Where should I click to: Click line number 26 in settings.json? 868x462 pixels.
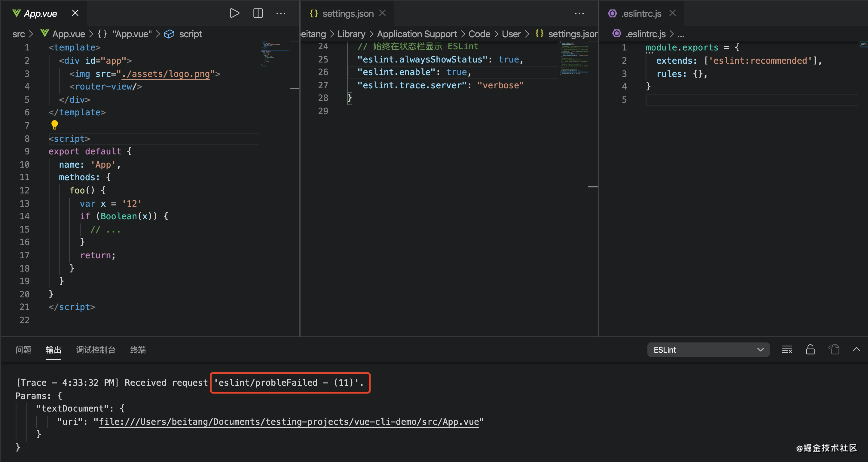click(x=323, y=72)
